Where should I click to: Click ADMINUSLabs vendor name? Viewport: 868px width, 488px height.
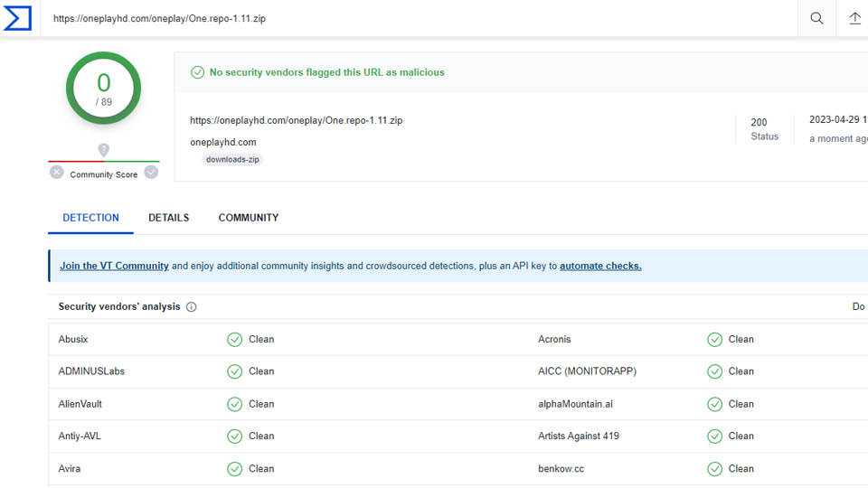[x=91, y=371]
